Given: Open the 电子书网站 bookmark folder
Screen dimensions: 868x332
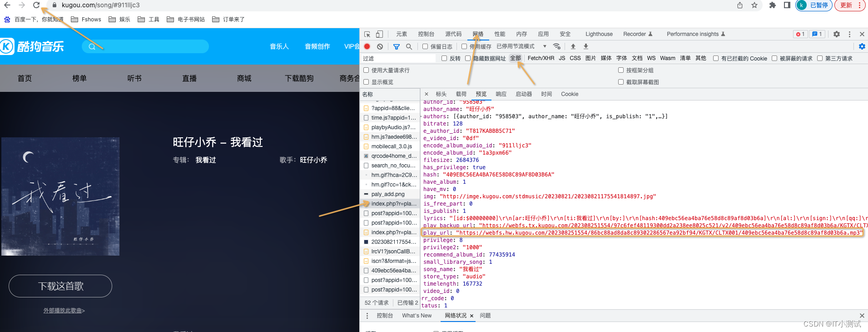Looking at the screenshot, I should coord(186,20).
